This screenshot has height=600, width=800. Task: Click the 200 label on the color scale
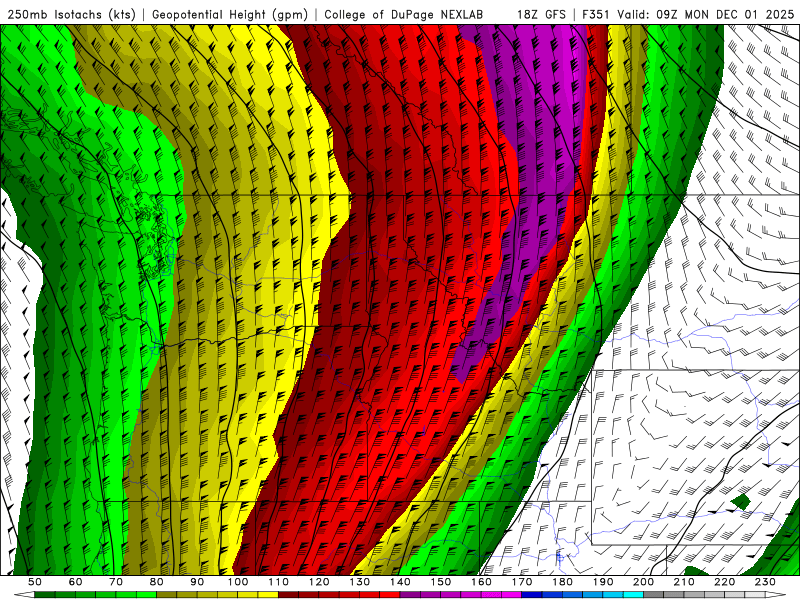tap(644, 582)
